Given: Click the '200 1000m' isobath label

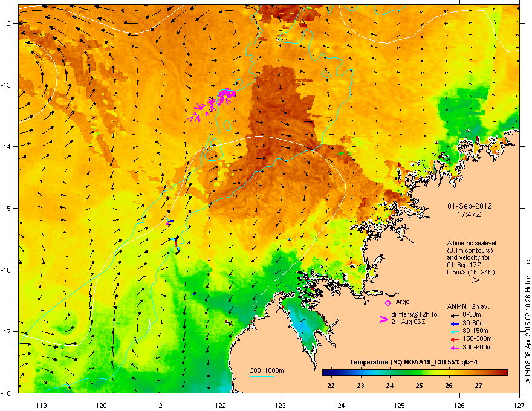Looking at the screenshot, I should tap(267, 371).
